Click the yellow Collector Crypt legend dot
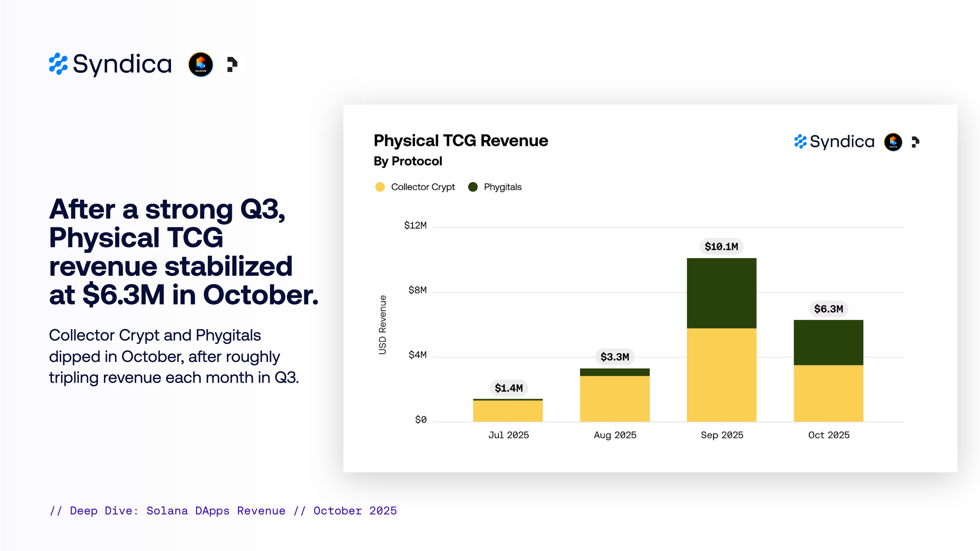This screenshot has height=551, width=980. pos(380,187)
